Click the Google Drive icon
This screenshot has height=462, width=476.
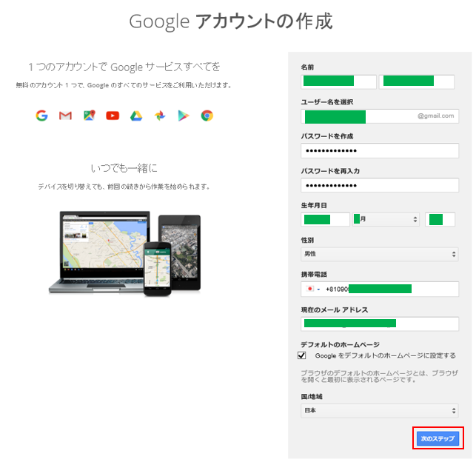(x=136, y=115)
